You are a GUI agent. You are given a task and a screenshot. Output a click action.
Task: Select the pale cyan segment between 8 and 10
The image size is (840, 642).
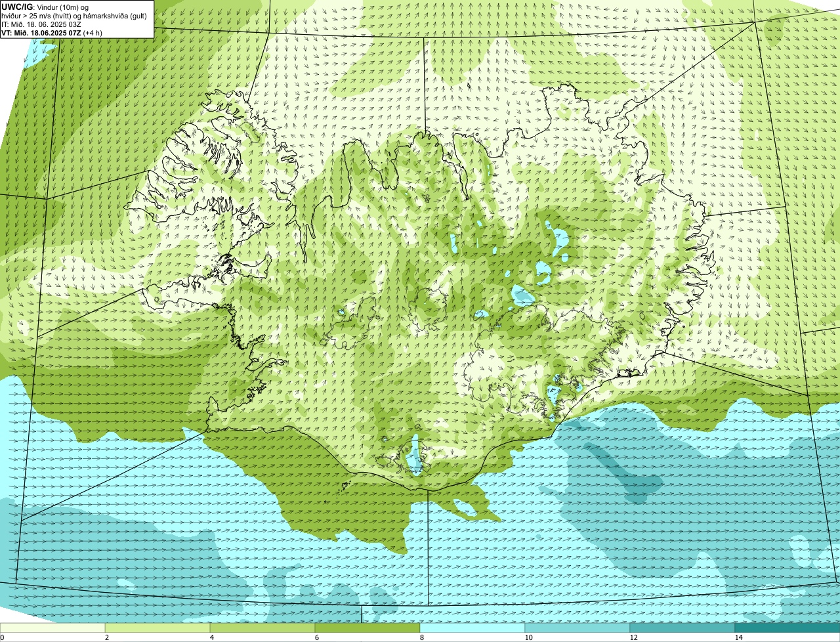[x=472, y=628]
